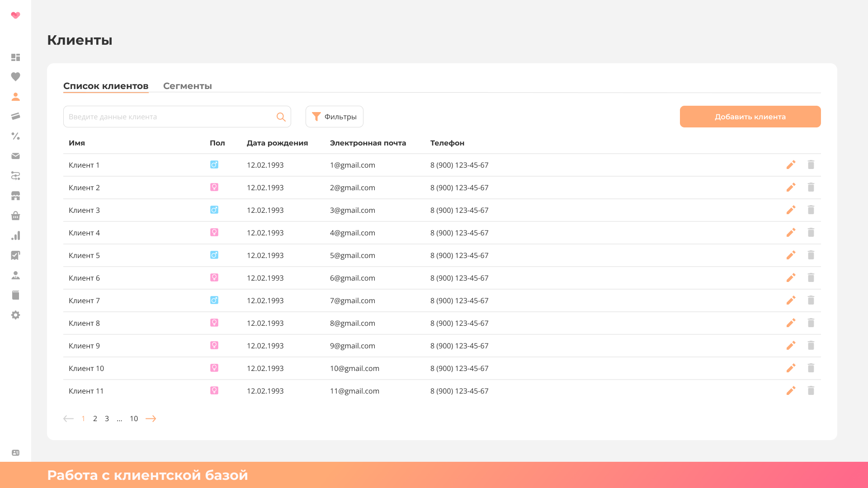Image resolution: width=868 pixels, height=488 pixels.
Task: Go to pagination page 2
Action: click(x=95, y=418)
